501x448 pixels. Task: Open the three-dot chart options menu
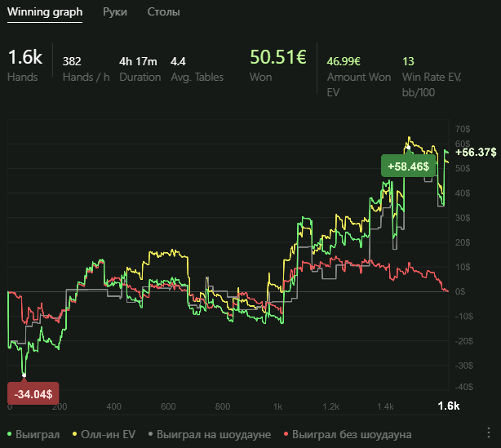point(489,432)
